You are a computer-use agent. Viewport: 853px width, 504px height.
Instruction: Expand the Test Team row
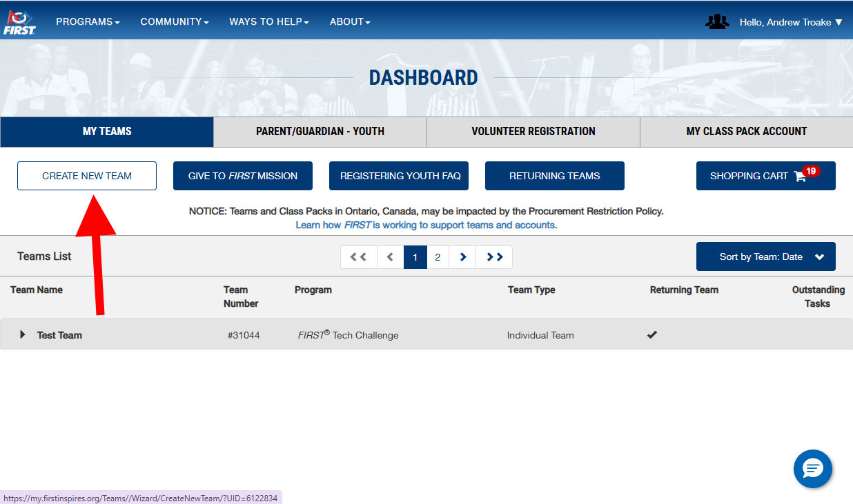[x=23, y=334]
